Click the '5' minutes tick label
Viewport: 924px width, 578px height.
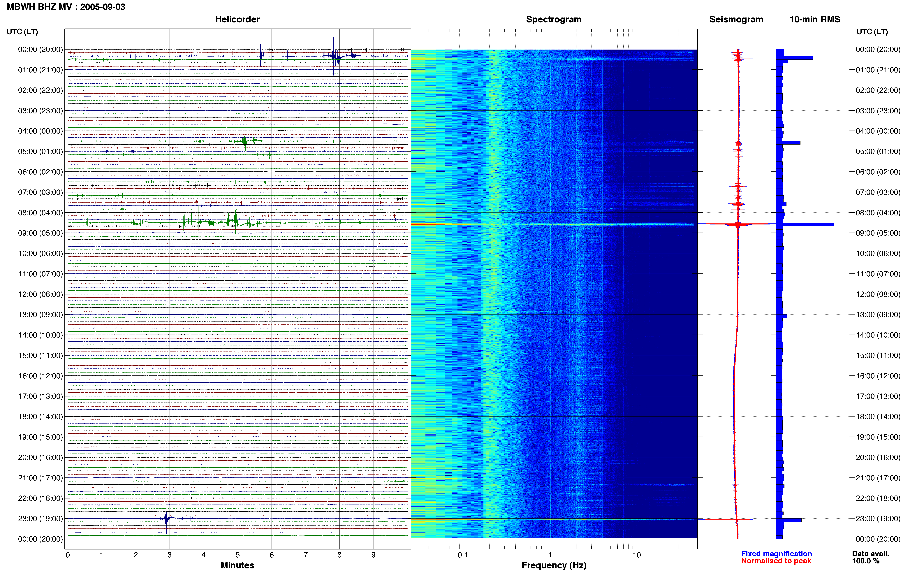(238, 555)
